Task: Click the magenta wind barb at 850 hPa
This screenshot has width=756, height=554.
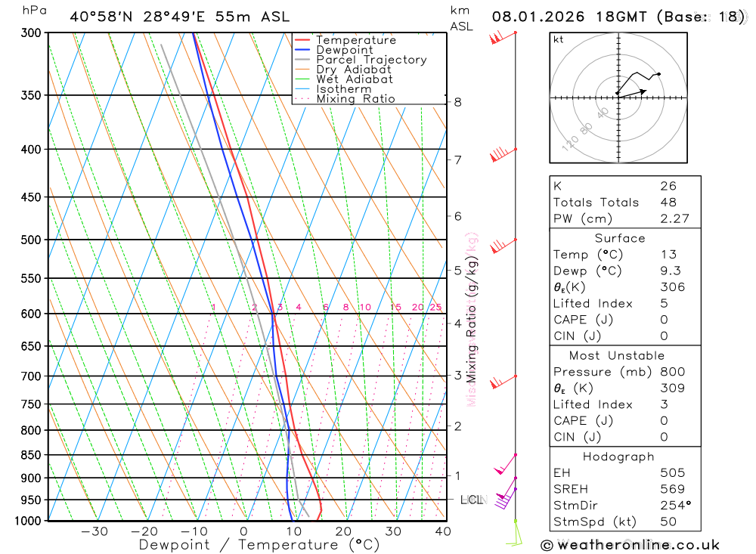Action: pyautogui.click(x=506, y=464)
